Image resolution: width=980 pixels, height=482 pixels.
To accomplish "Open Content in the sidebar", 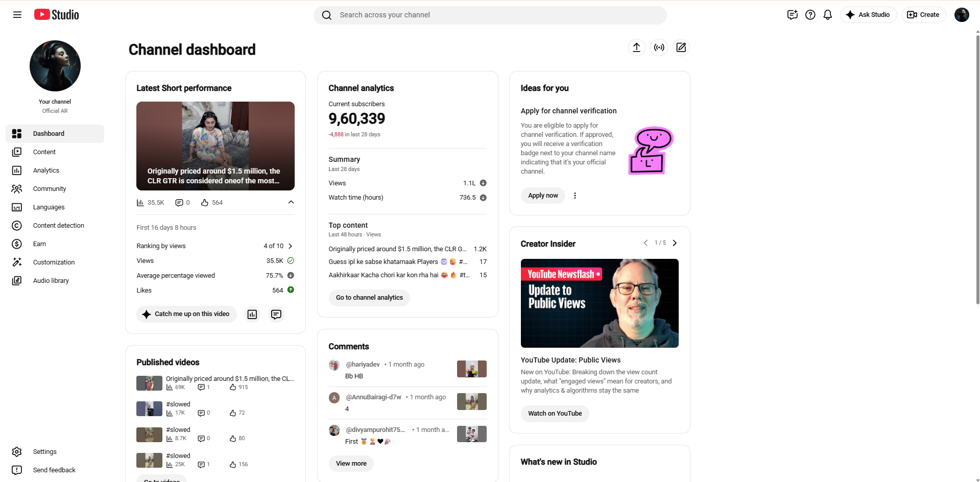I will pos(55,152).
